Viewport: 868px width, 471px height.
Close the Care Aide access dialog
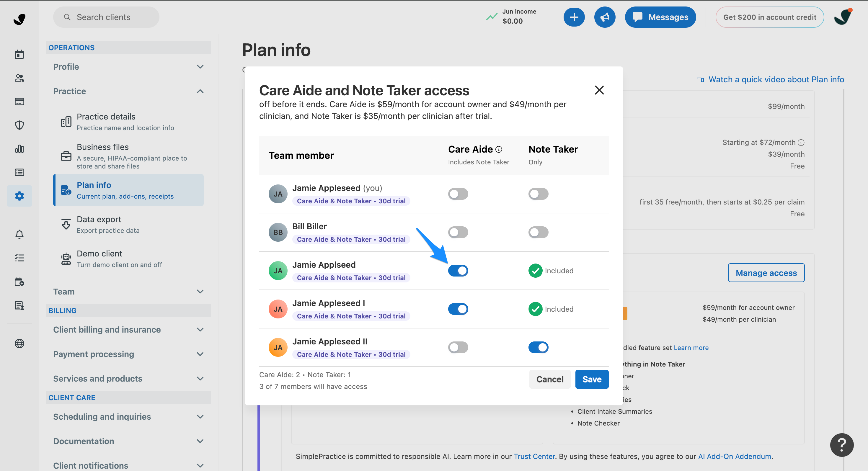point(599,90)
